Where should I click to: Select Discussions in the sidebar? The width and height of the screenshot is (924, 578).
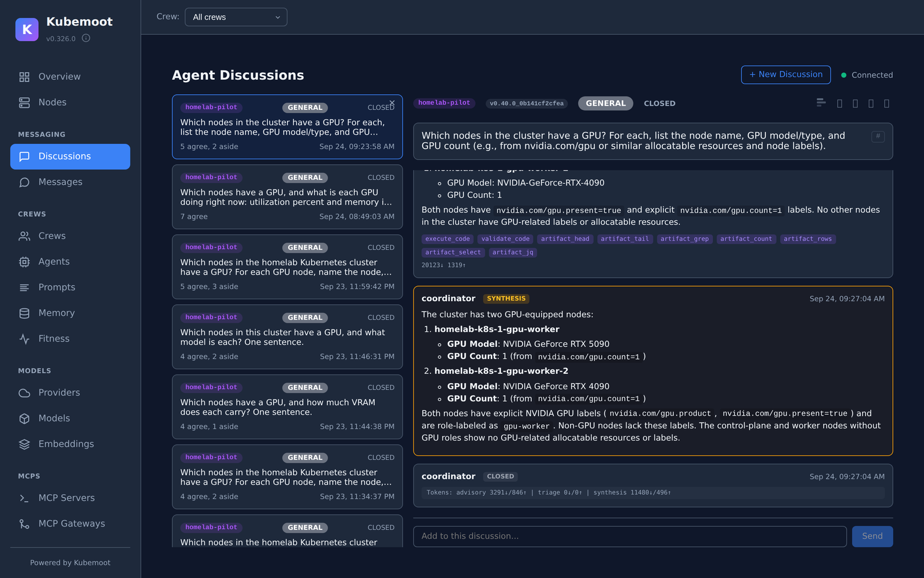tap(70, 157)
